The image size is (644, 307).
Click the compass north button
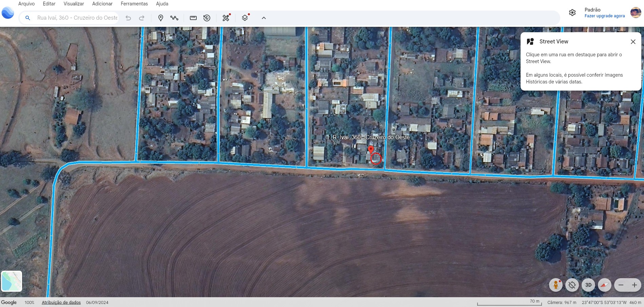click(x=605, y=285)
